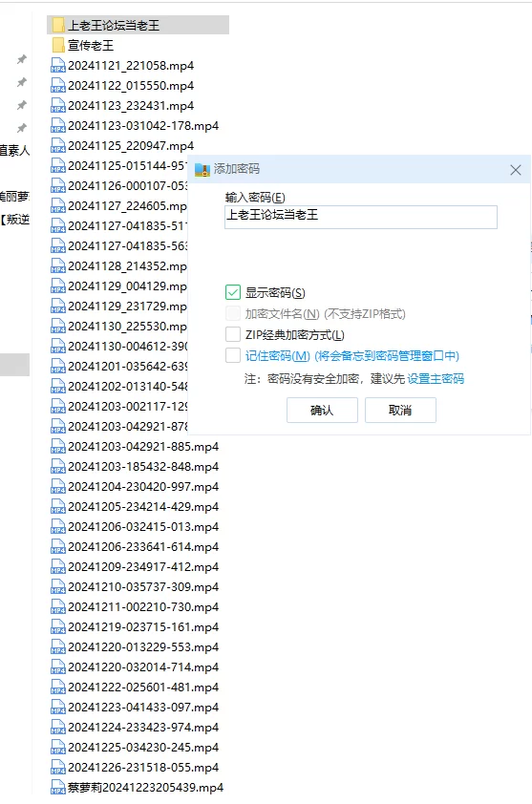
Task: Click MP4 icon of 20241226-231518-055.mp4
Action: (58, 767)
